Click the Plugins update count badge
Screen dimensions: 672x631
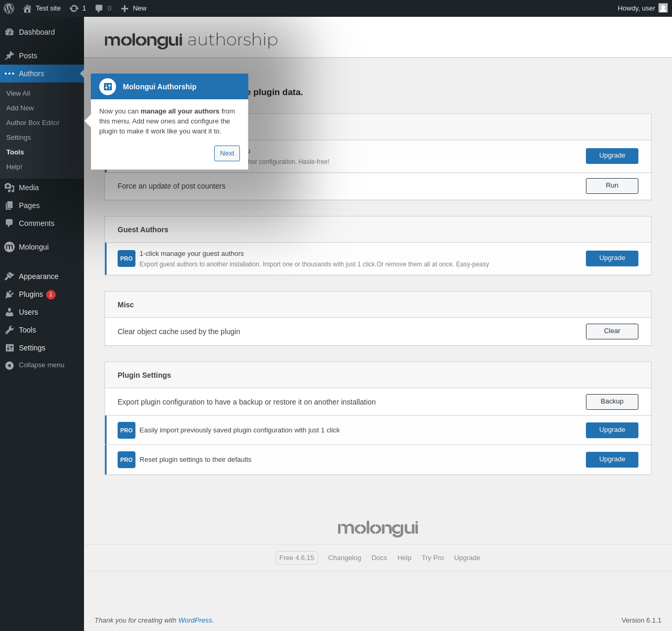coord(51,295)
